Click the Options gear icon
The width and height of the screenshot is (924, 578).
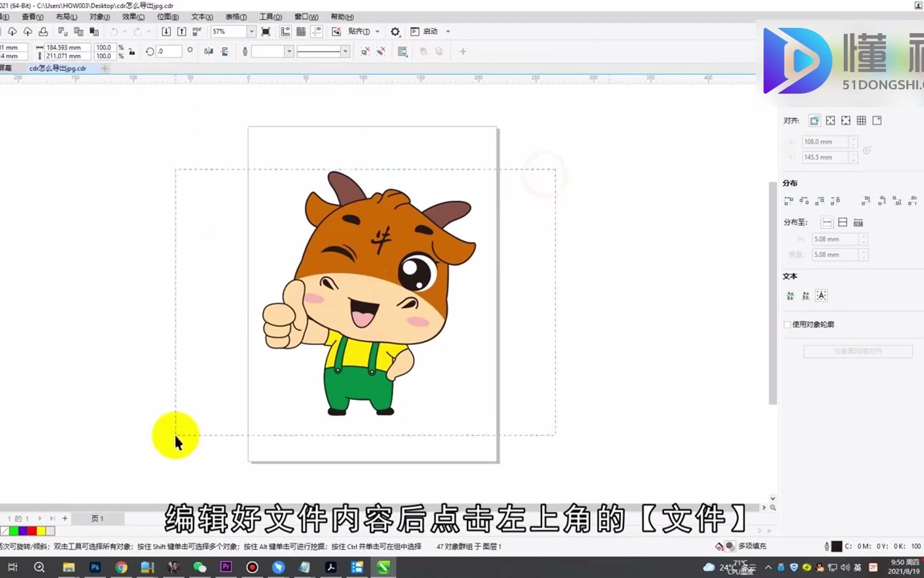click(x=395, y=32)
